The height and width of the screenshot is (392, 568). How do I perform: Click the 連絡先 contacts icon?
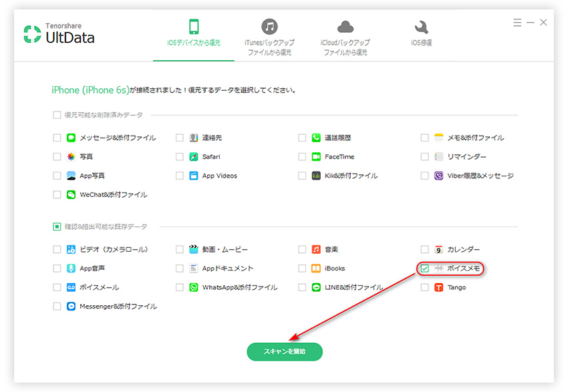(193, 138)
